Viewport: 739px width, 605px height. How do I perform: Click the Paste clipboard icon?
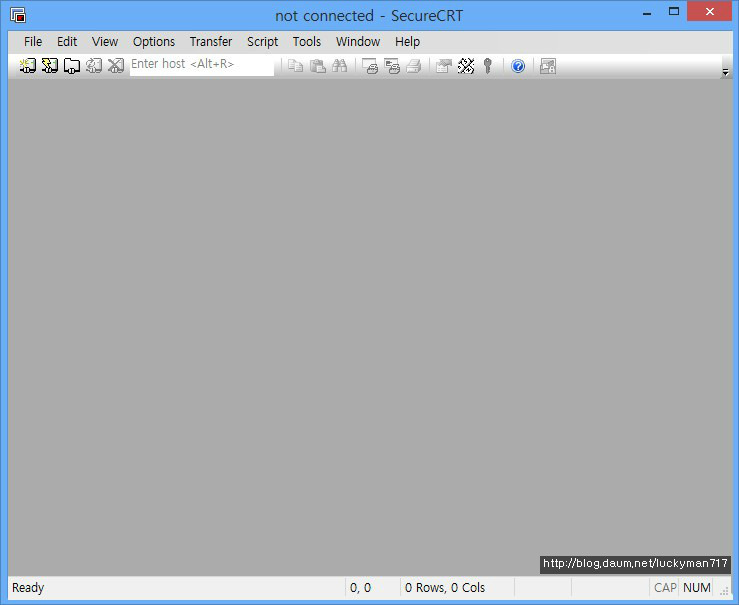318,66
